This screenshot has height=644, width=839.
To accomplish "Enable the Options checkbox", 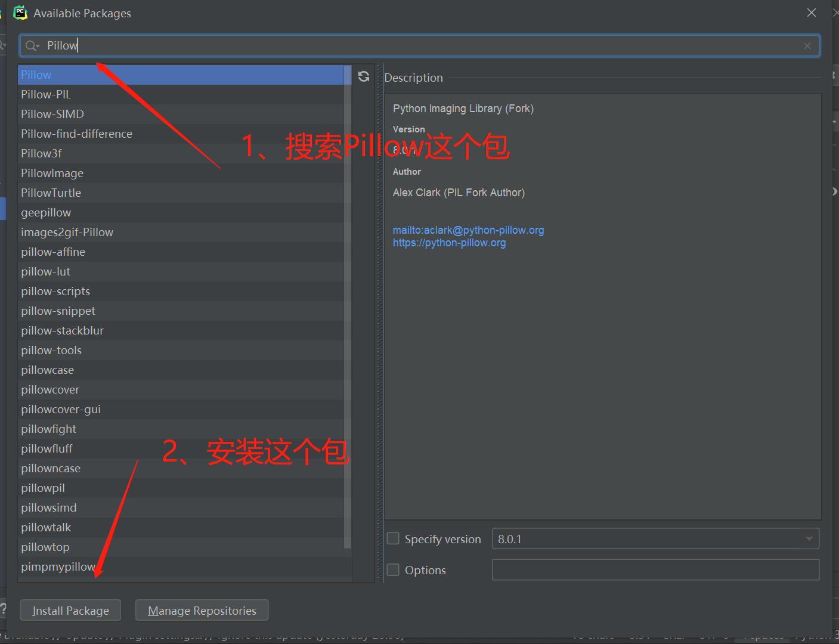I will click(x=393, y=569).
